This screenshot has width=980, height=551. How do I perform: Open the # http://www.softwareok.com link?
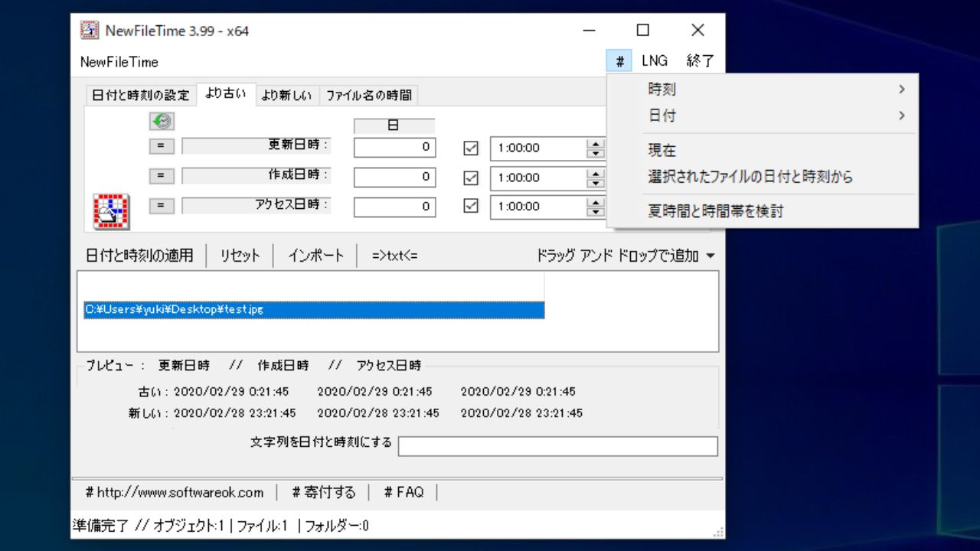[175, 492]
